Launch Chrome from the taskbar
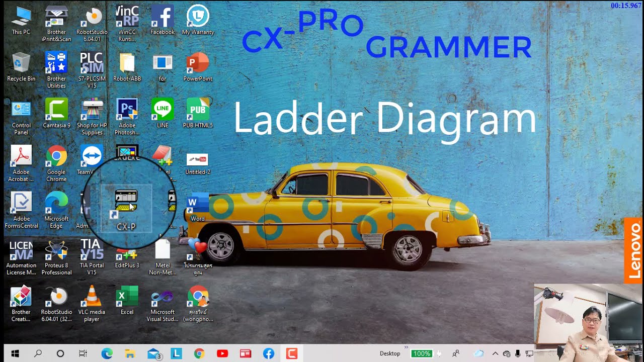 tap(199, 353)
